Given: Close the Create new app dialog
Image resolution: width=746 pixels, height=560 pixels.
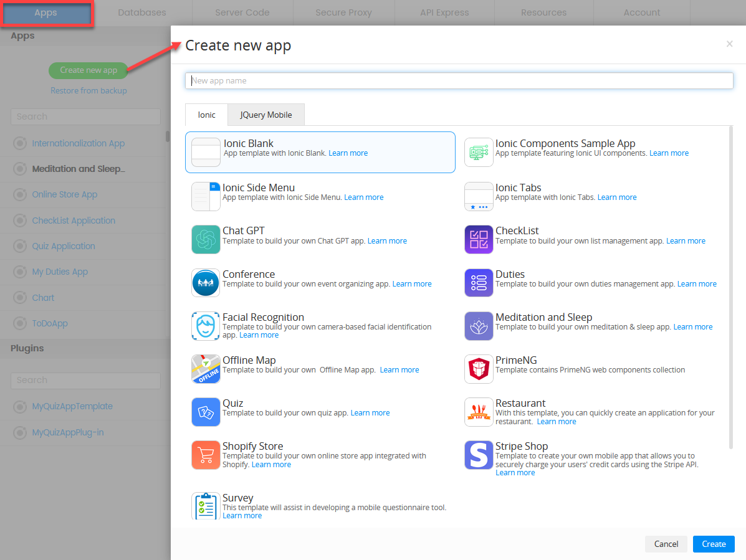Looking at the screenshot, I should (729, 44).
